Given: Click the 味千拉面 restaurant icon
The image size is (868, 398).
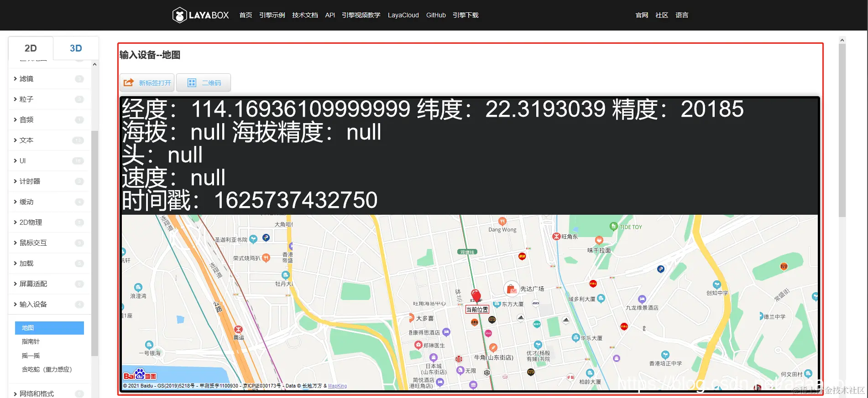Looking at the screenshot, I should (x=599, y=240).
